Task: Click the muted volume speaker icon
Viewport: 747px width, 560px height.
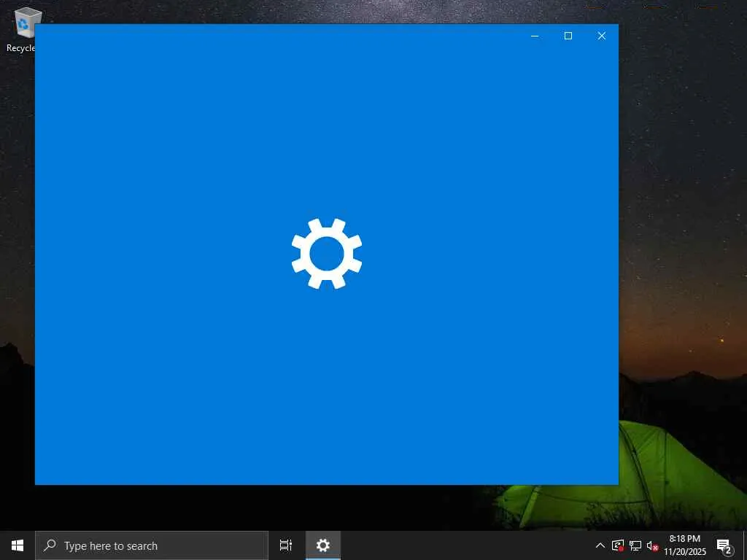Action: [652, 545]
